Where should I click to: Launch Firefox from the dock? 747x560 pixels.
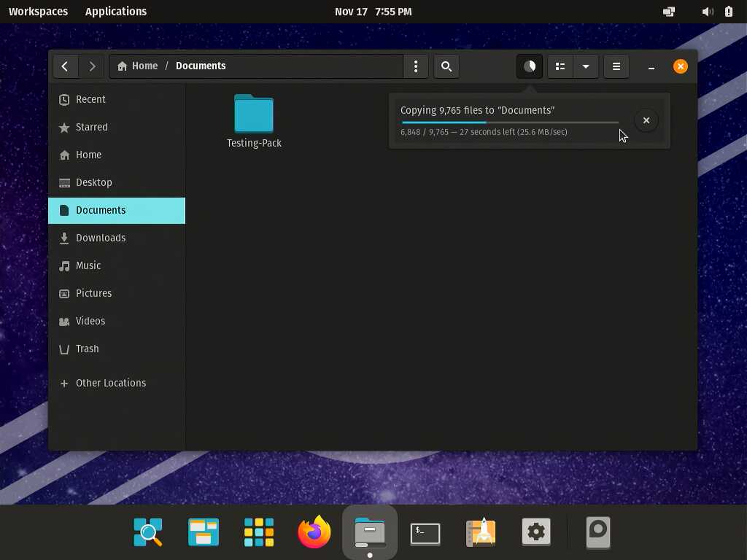pyautogui.click(x=314, y=532)
